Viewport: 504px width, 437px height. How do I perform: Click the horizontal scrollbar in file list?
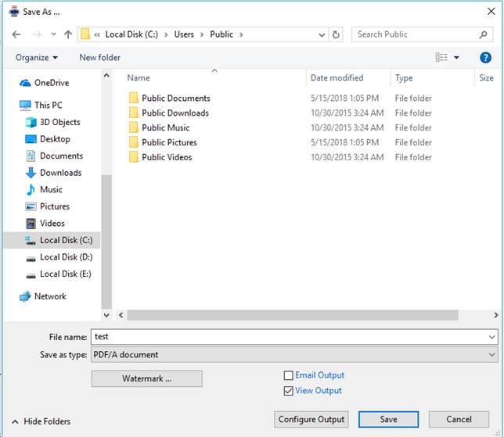[x=297, y=314]
